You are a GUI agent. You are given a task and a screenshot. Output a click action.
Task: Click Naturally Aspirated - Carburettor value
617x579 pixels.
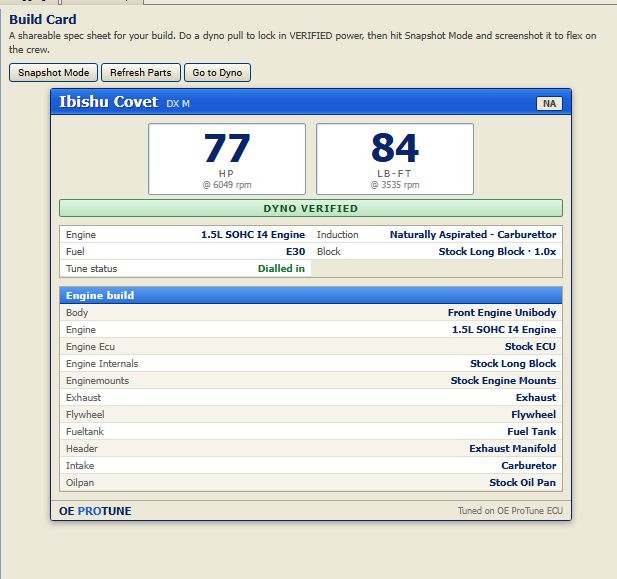(473, 235)
